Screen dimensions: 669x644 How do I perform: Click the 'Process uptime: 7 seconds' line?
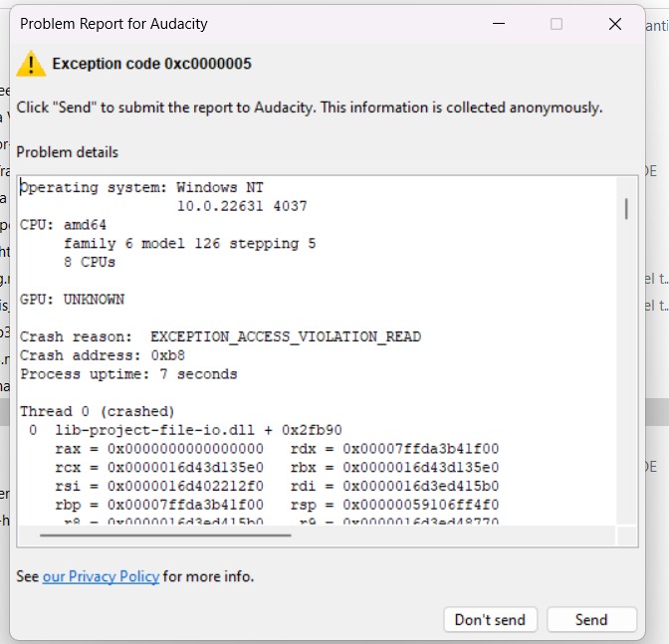[x=128, y=374]
